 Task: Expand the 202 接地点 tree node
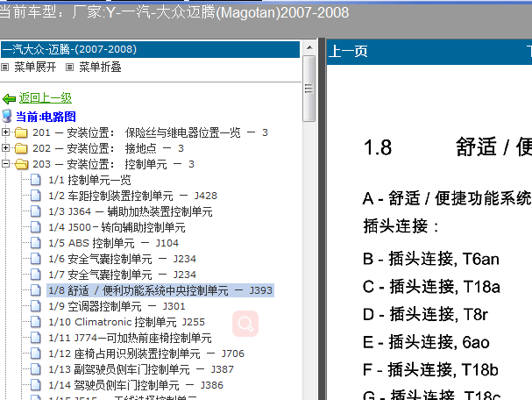pyautogui.click(x=5, y=147)
